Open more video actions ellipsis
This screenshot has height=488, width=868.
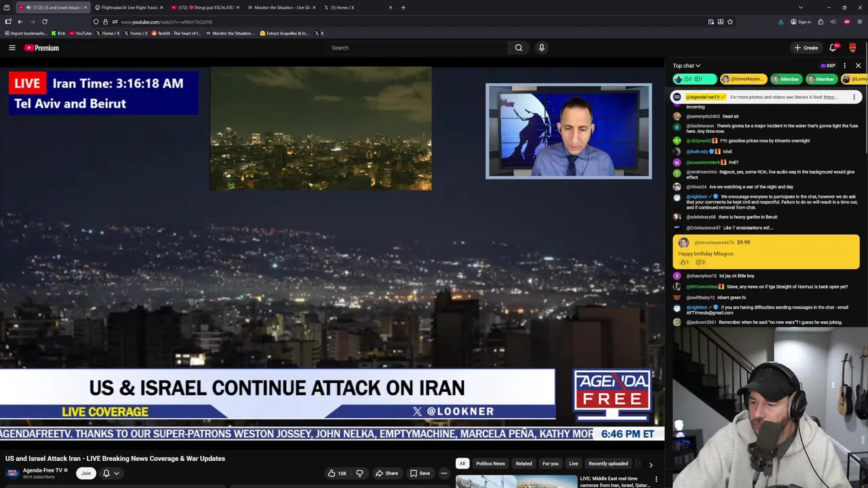coord(443,473)
